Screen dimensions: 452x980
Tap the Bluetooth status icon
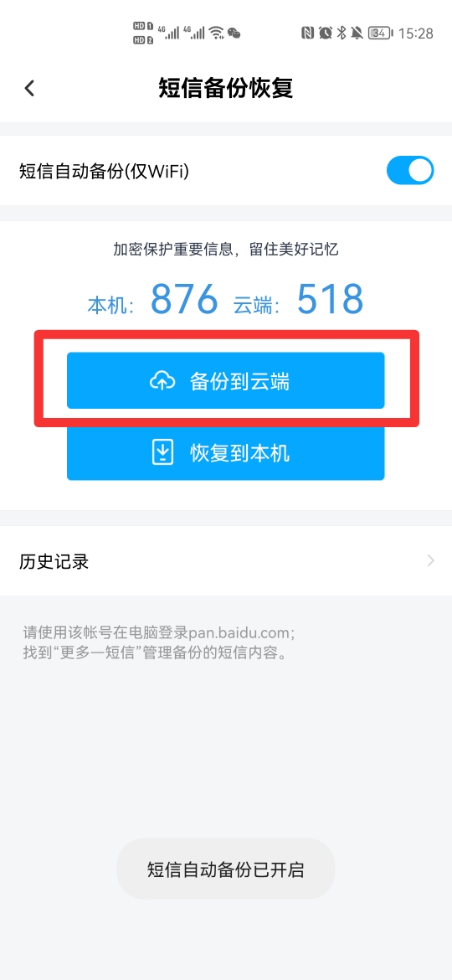(342, 34)
